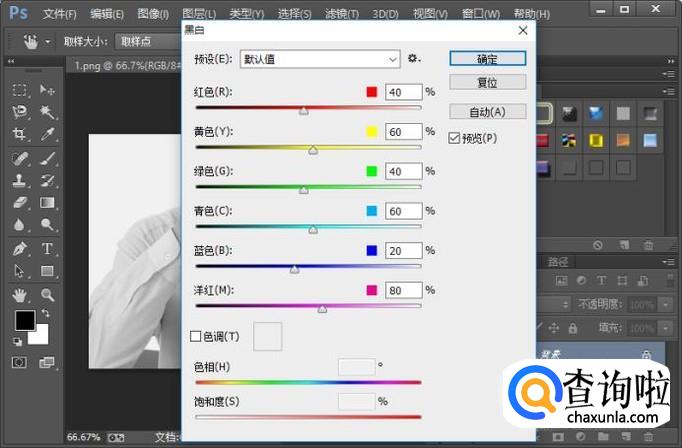The width and height of the screenshot is (682, 448).
Task: Click the 蓝色(B) slider handle
Action: click(294, 269)
